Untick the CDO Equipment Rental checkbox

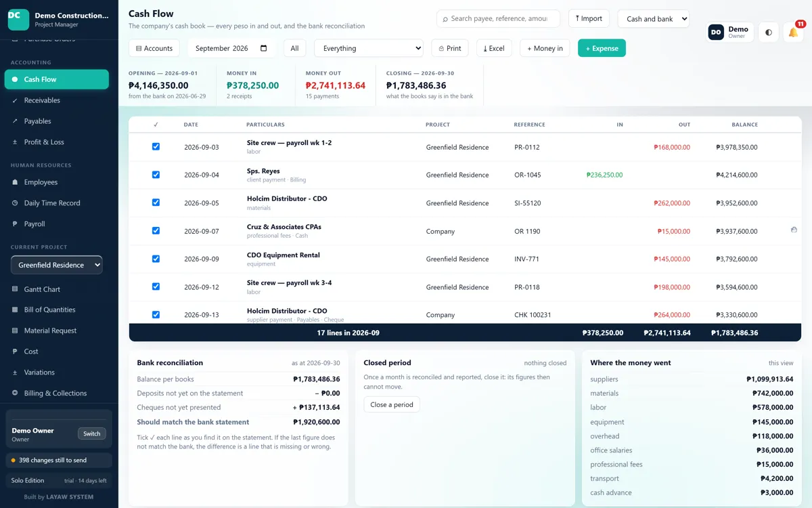156,259
